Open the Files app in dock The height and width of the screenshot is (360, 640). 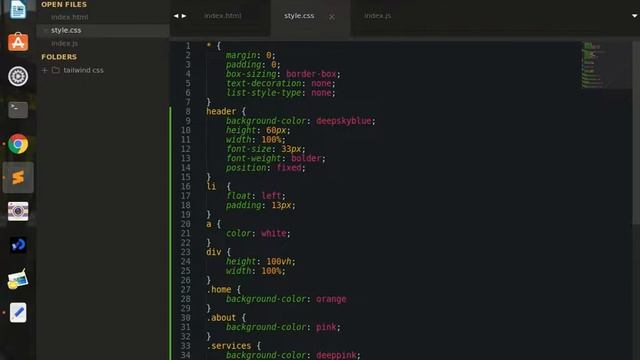pos(18,9)
